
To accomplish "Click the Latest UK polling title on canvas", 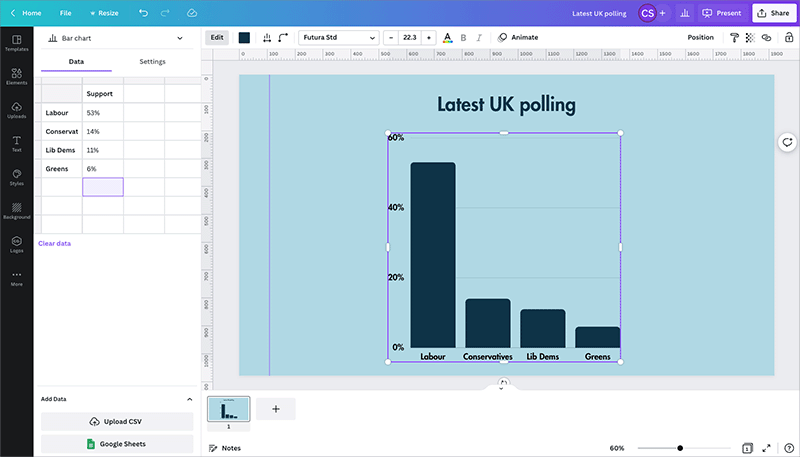I will click(x=506, y=105).
